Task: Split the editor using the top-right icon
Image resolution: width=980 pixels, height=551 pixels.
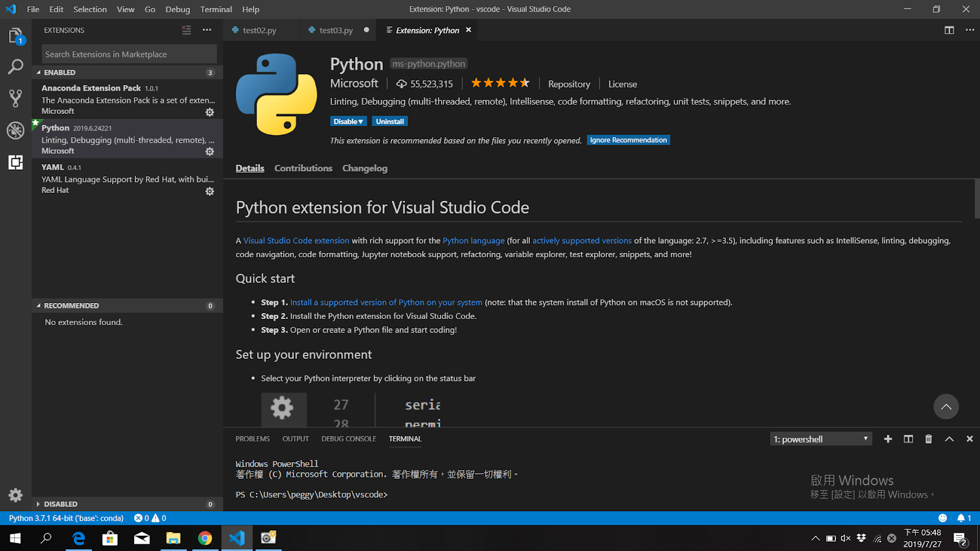Action: pos(949,29)
